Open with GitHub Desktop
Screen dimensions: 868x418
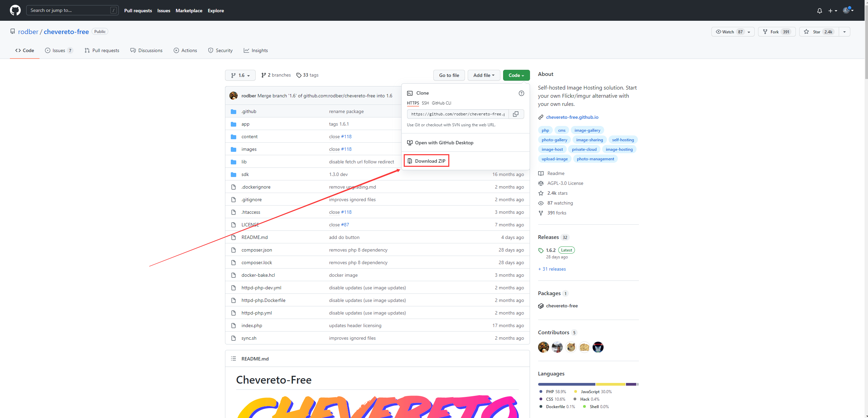tap(440, 143)
